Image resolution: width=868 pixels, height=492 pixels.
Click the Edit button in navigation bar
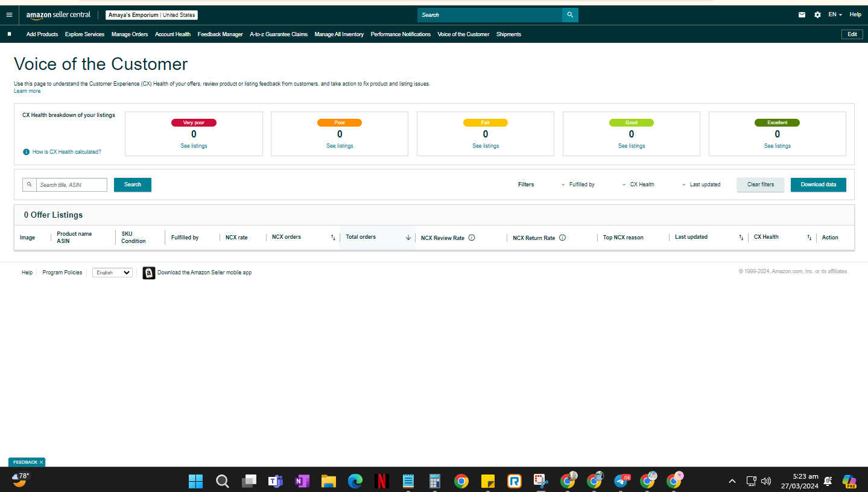(x=852, y=34)
